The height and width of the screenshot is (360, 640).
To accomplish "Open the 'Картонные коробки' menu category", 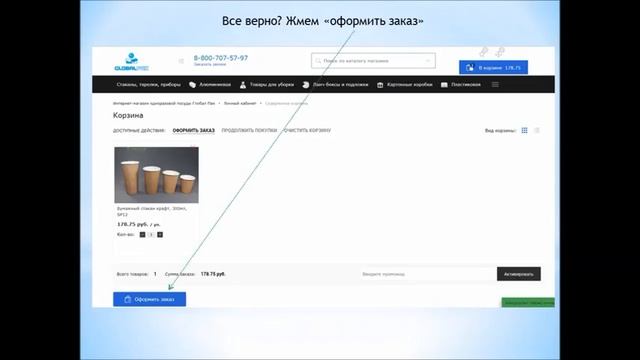I will tap(404, 84).
